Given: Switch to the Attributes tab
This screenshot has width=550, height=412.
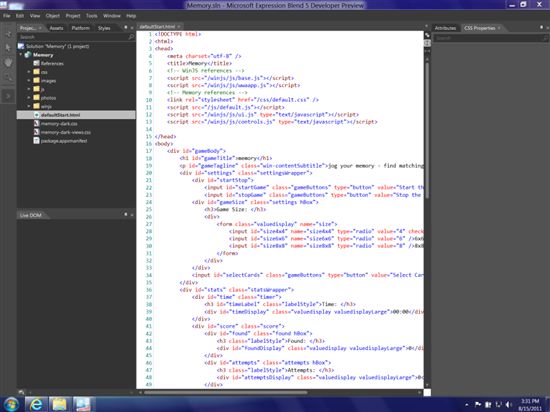Looking at the screenshot, I should click(445, 28).
